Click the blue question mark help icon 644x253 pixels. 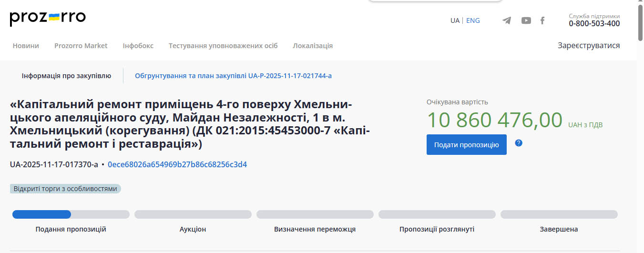(x=519, y=143)
